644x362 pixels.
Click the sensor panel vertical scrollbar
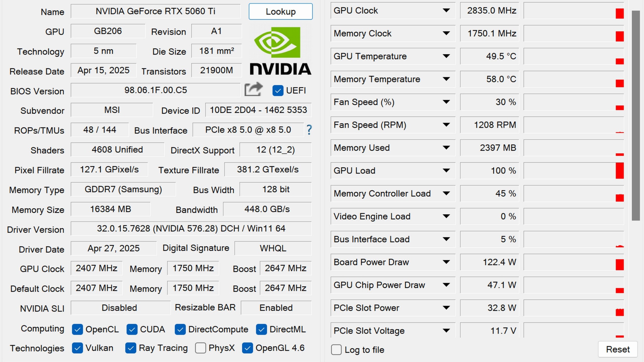[x=636, y=116]
